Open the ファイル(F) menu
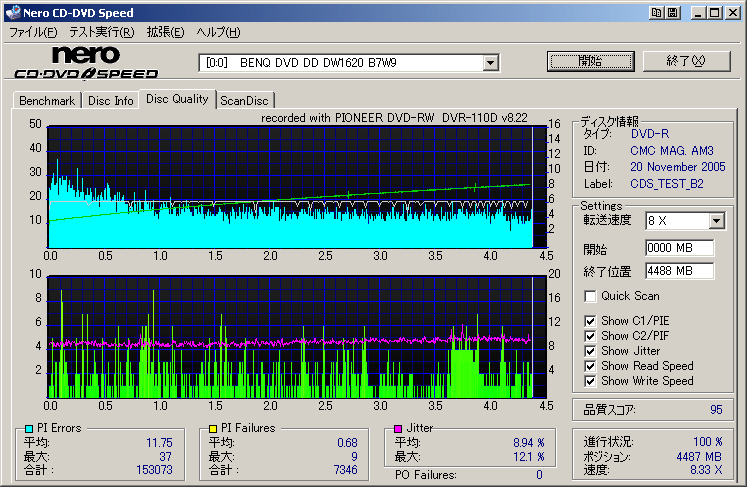This screenshot has width=747, height=487. 33,32
